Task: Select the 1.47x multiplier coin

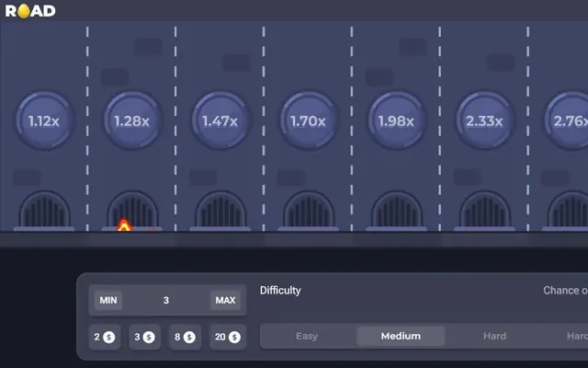Action: (x=220, y=121)
